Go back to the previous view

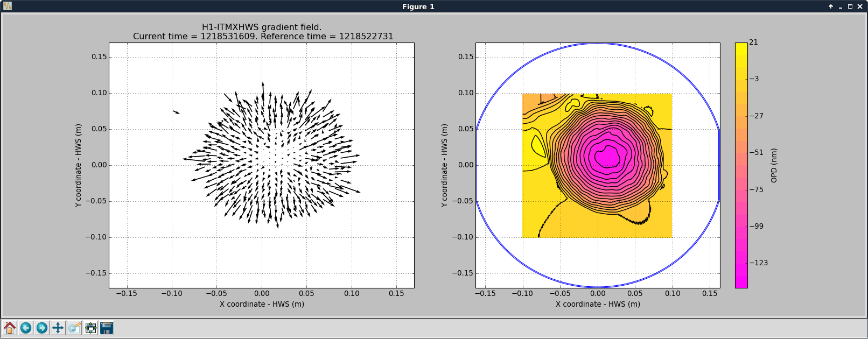26,328
